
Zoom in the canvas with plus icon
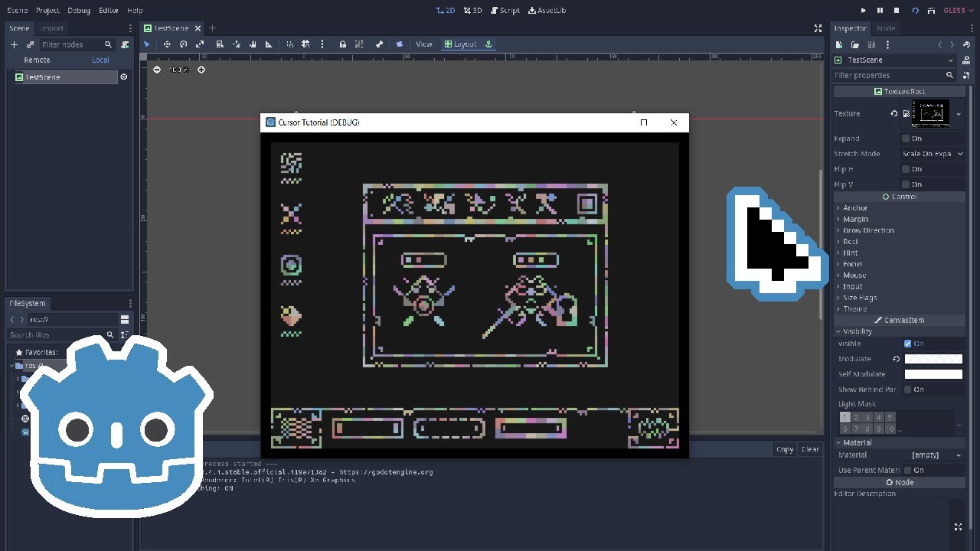click(x=201, y=70)
